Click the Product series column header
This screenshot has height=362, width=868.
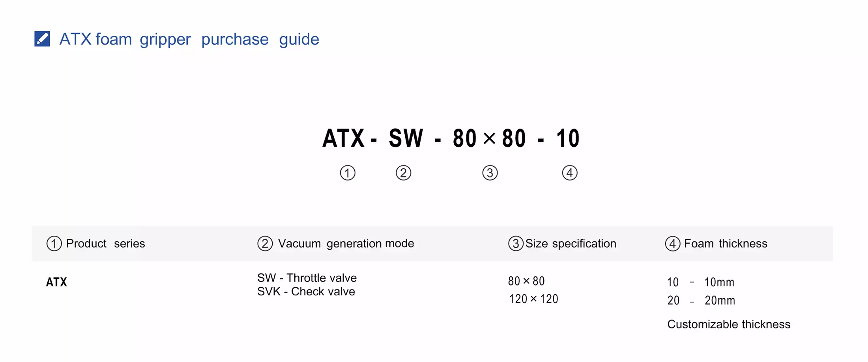105,244
